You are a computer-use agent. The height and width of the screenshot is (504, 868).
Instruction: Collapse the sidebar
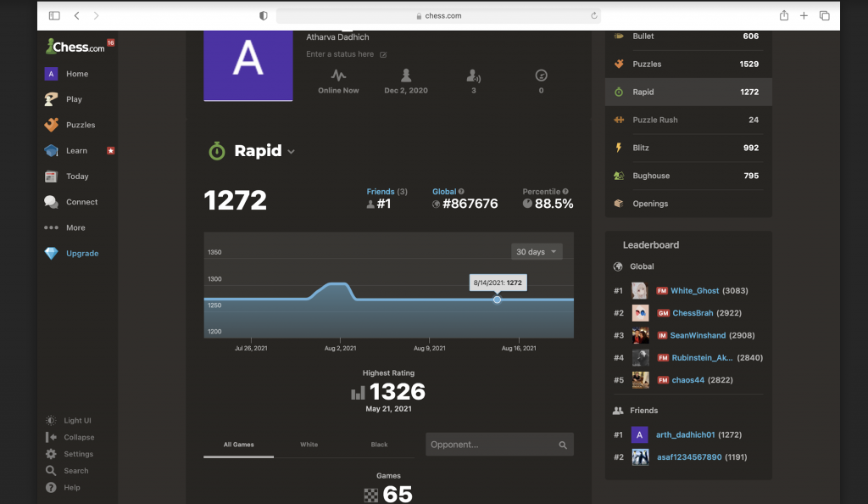tap(79, 437)
